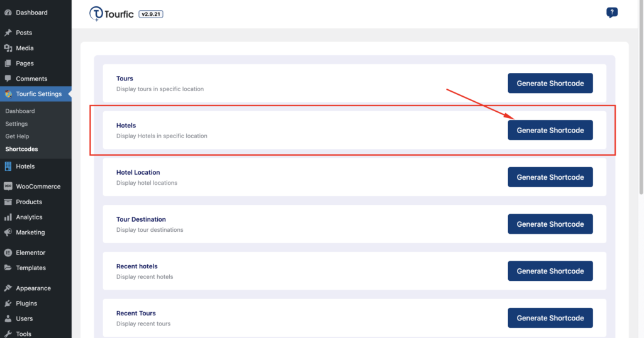Generate Shortcode for Tour Destination

tap(550, 224)
